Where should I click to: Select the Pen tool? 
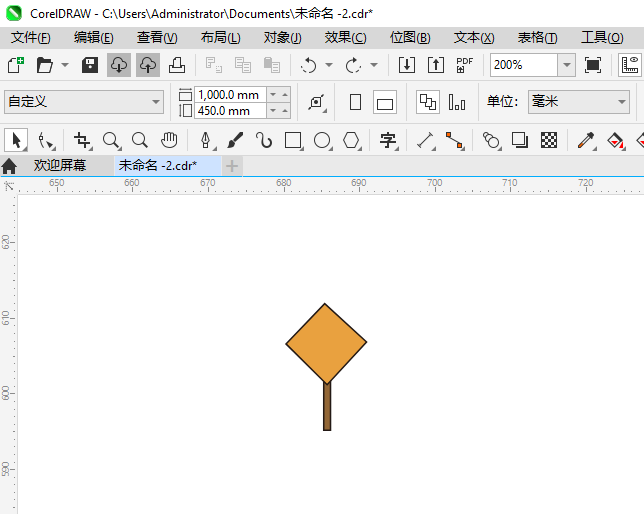pyautogui.click(x=207, y=141)
